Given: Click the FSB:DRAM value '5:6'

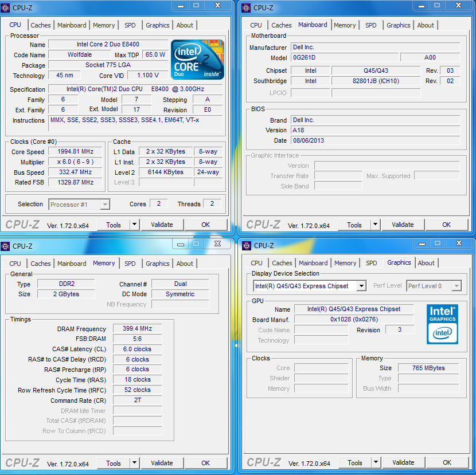Looking at the screenshot, I should 138,339.
